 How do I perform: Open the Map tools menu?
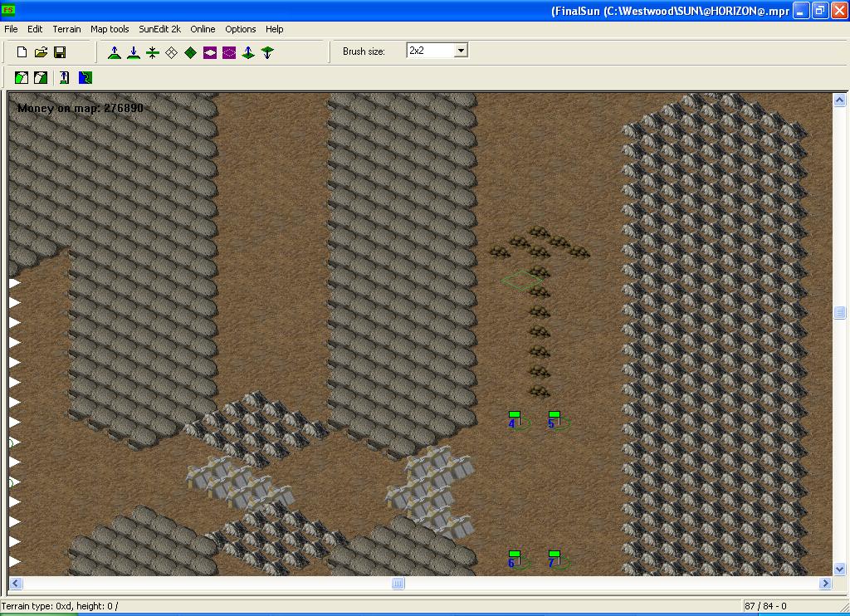point(110,29)
